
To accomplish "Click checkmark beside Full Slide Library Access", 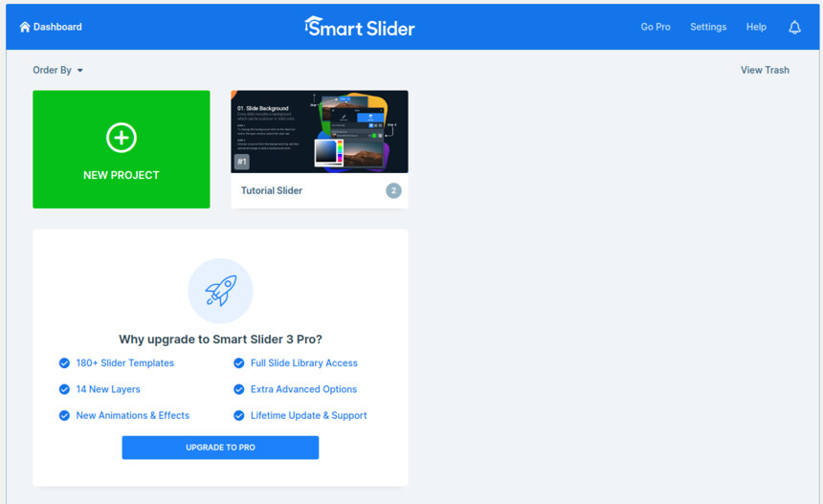I will tap(239, 362).
